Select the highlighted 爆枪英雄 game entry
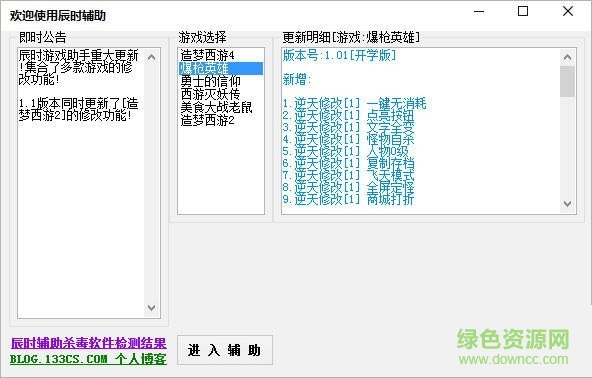This screenshot has width=592, height=378. click(x=220, y=68)
